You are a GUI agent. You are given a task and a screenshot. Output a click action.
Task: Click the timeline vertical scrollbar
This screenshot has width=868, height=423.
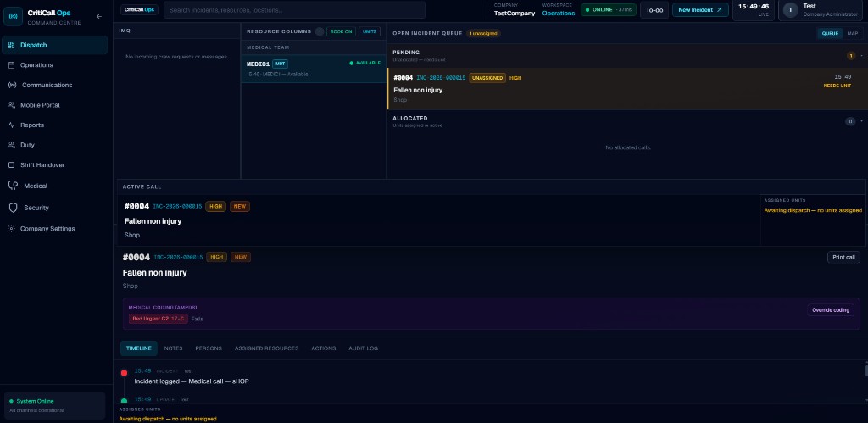click(865, 370)
